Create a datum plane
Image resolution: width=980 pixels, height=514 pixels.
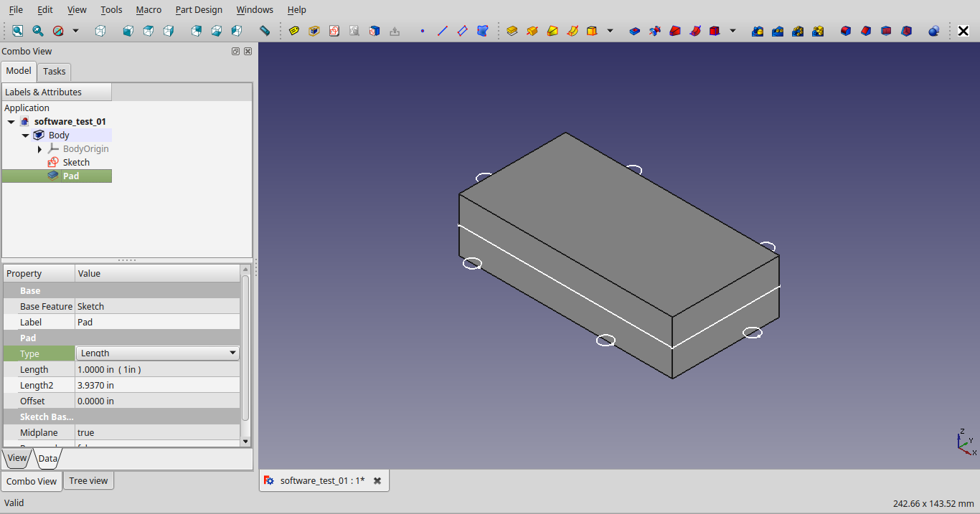[463, 31]
